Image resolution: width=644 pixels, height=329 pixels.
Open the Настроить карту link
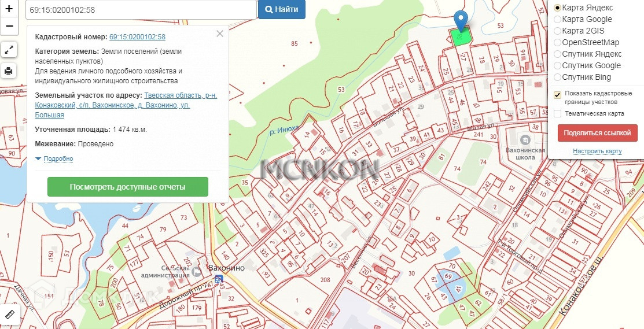click(x=597, y=151)
